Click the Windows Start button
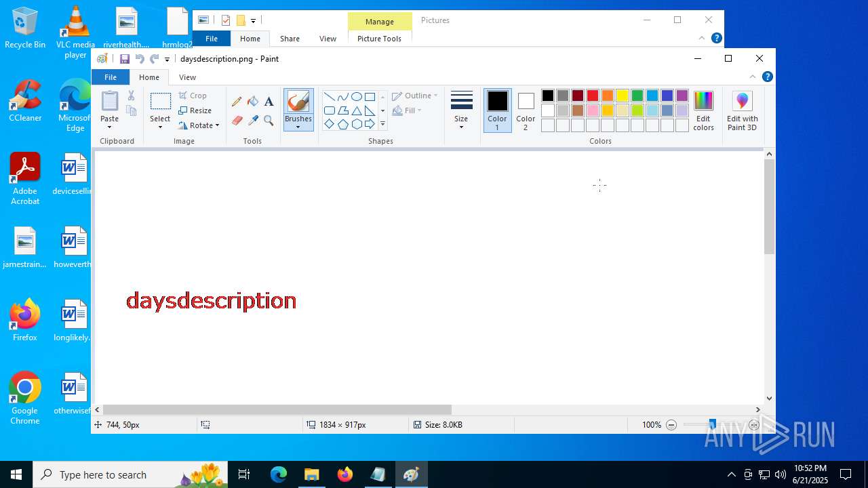The width and height of the screenshot is (868, 488). click(16, 474)
